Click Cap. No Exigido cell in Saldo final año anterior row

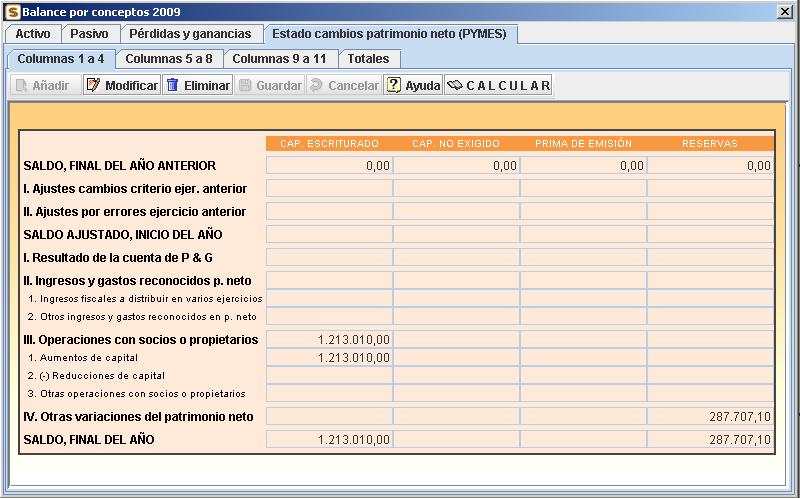click(x=457, y=165)
